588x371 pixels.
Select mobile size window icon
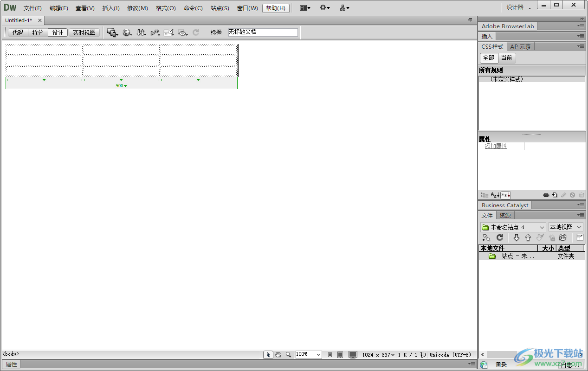[x=330, y=355]
